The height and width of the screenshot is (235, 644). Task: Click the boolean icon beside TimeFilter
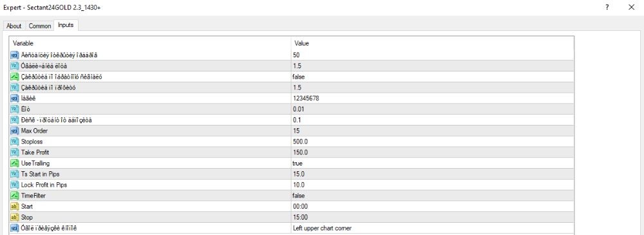[15, 196]
